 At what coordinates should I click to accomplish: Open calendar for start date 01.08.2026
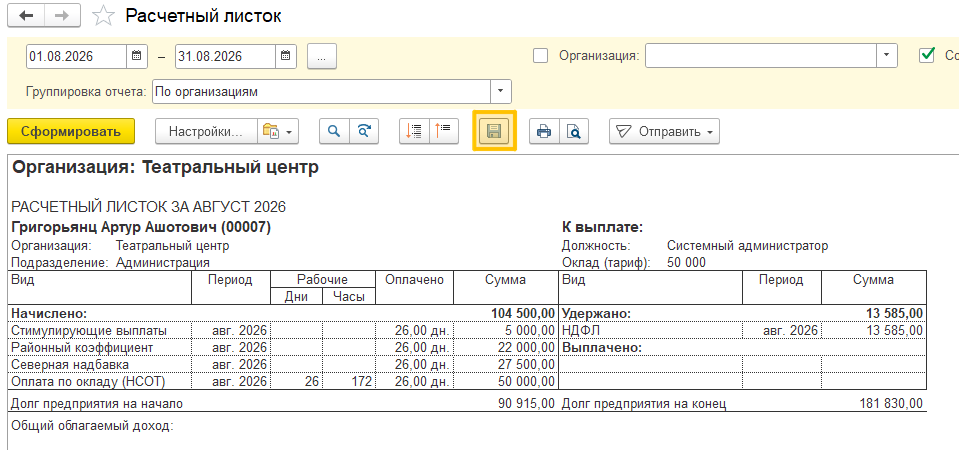[x=137, y=56]
